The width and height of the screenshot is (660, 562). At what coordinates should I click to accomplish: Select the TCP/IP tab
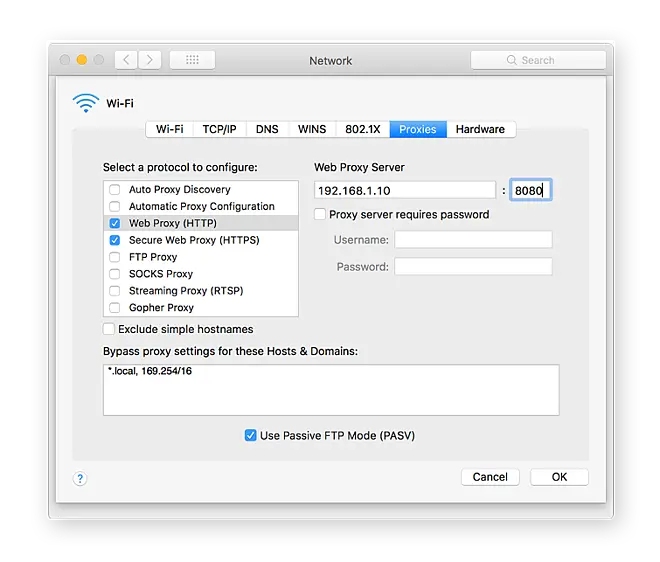[x=219, y=129]
